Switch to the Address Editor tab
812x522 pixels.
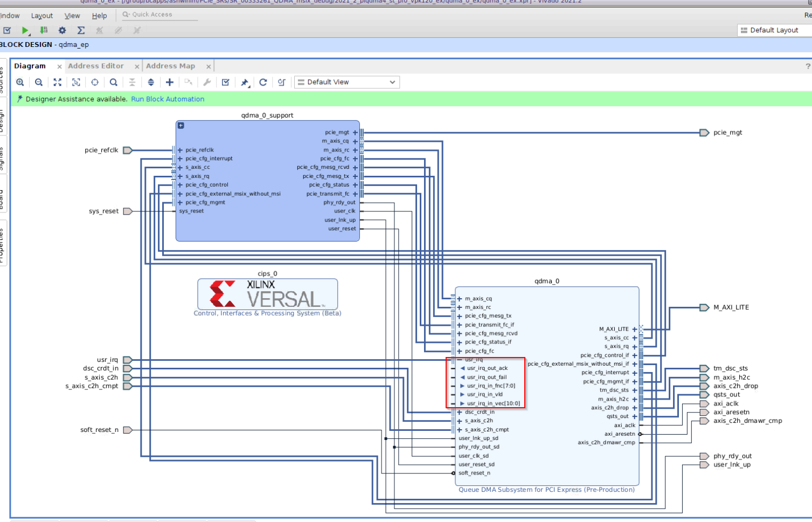(x=96, y=66)
